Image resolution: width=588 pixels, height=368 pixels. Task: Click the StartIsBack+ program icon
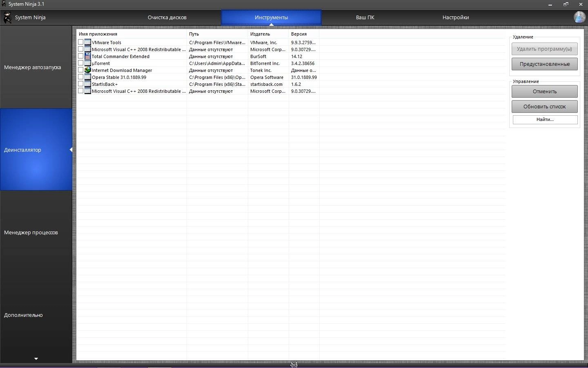pyautogui.click(x=87, y=84)
